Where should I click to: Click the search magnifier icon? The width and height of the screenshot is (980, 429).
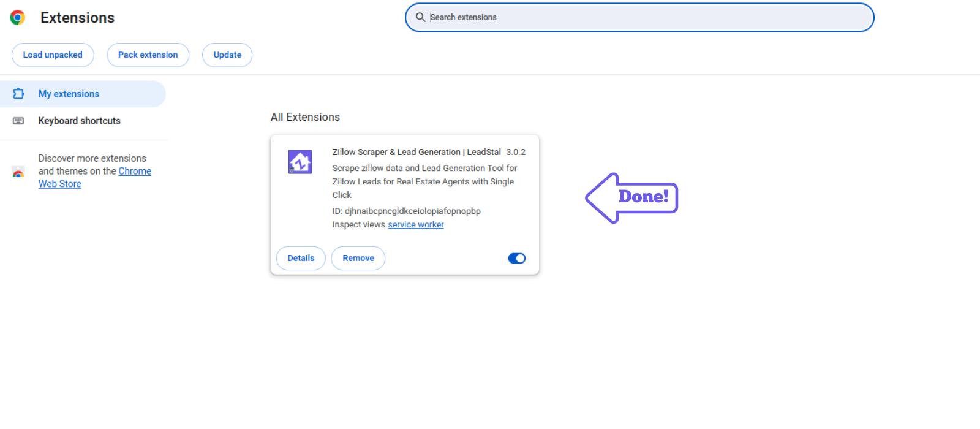[420, 17]
